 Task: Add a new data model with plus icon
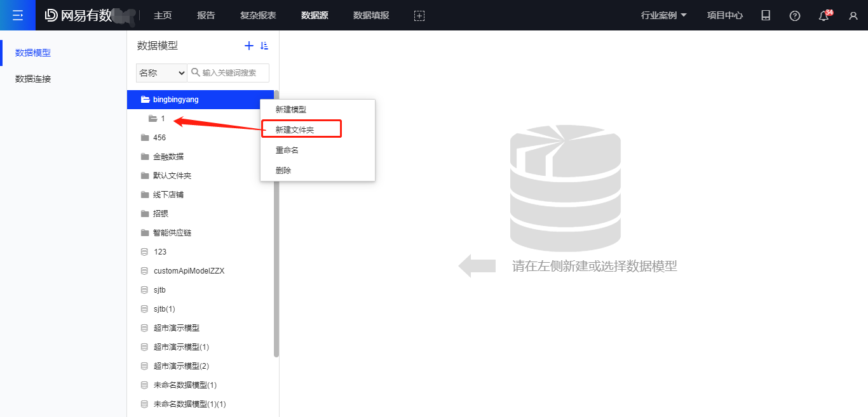(249, 46)
